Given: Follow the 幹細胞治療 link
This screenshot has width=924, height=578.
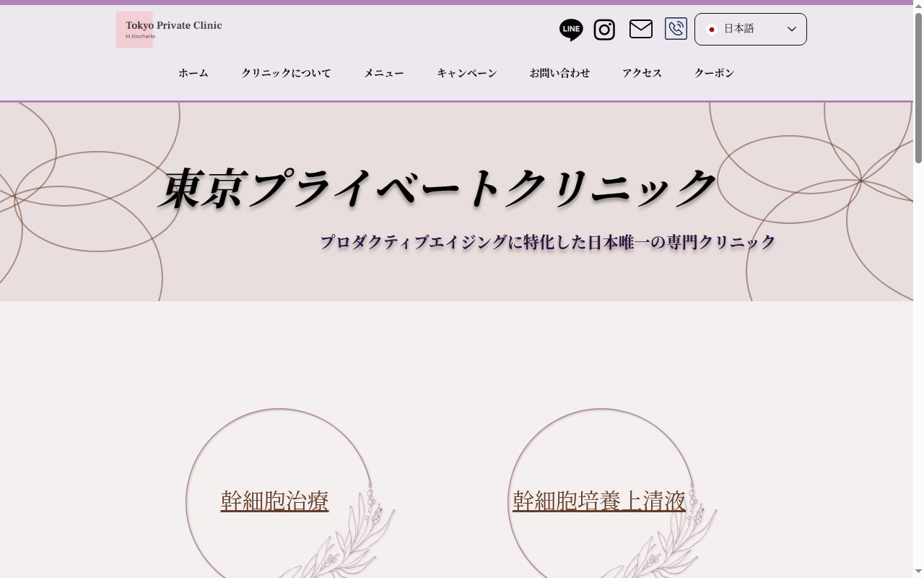Looking at the screenshot, I should [x=274, y=500].
